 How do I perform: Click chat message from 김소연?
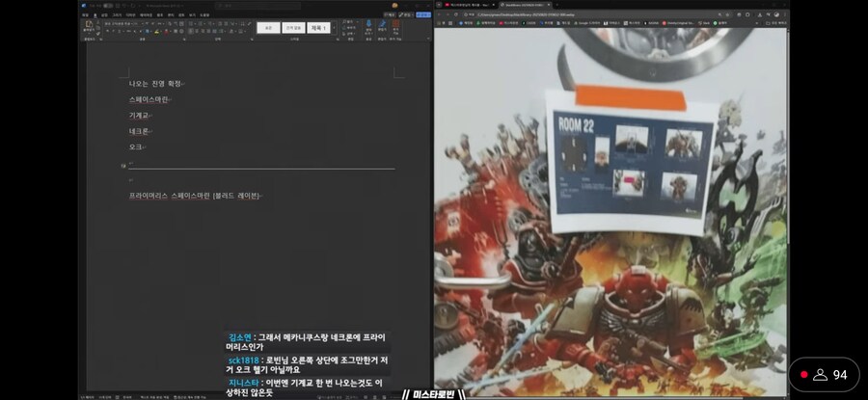(308, 342)
